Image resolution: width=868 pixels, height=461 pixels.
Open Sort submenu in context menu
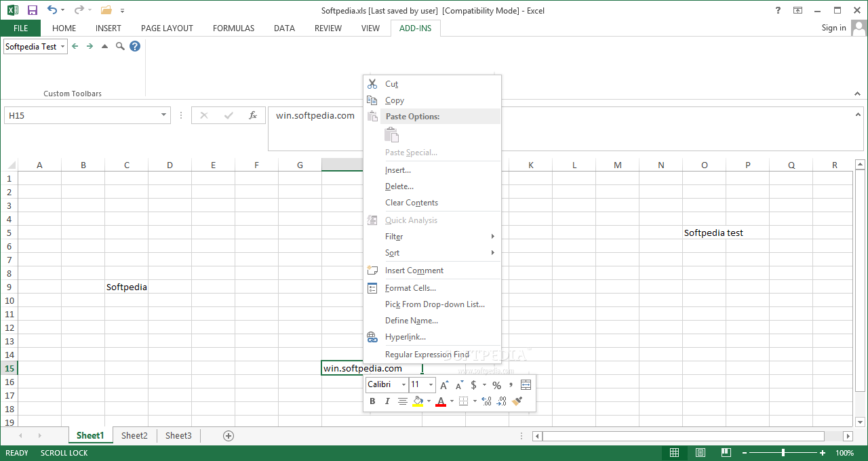pos(433,253)
